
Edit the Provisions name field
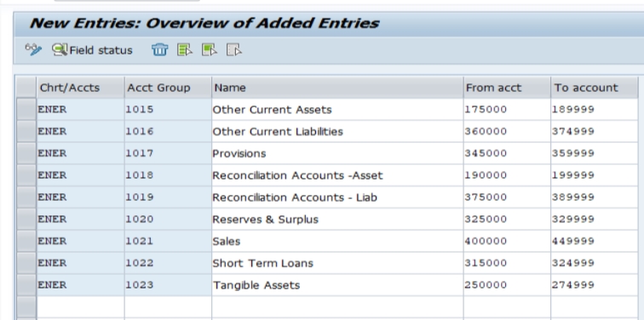tap(337, 153)
